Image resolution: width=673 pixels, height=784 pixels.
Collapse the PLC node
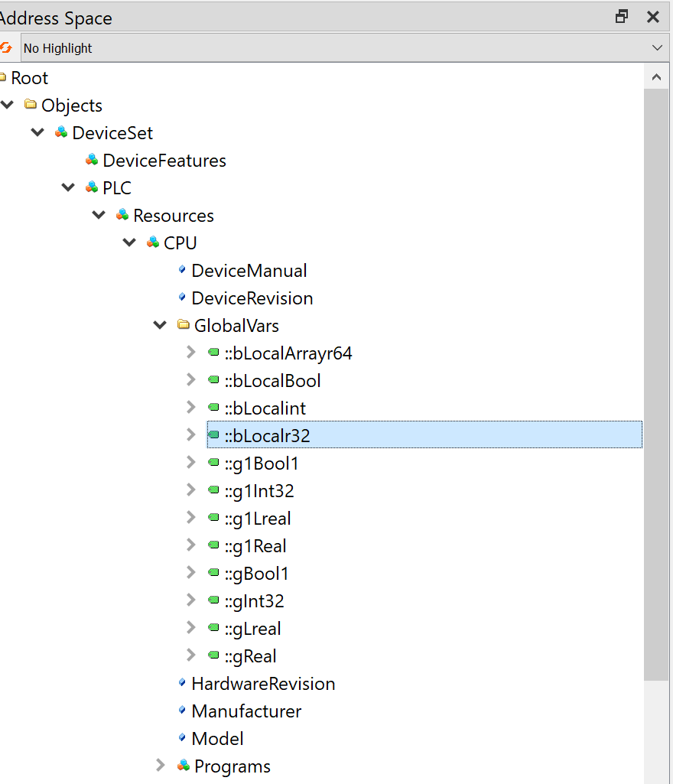pyautogui.click(x=69, y=187)
